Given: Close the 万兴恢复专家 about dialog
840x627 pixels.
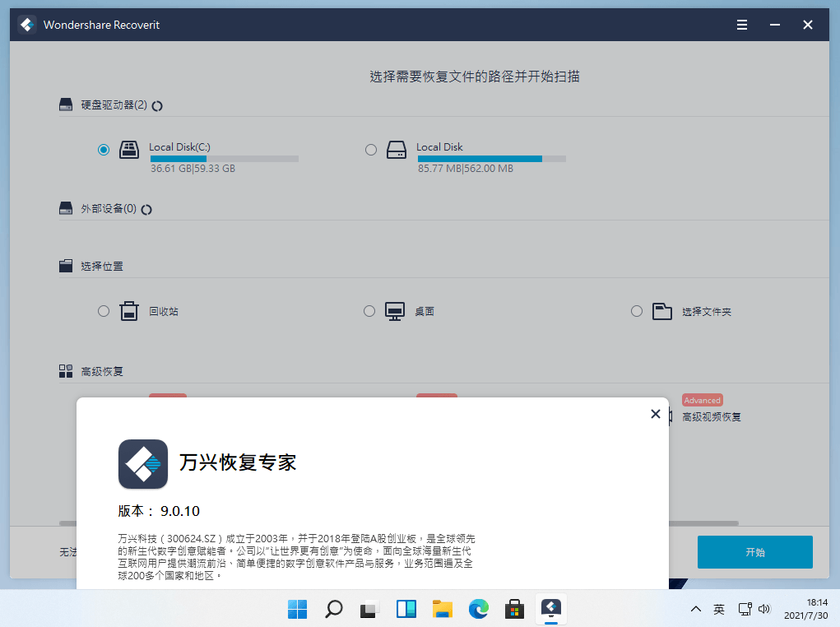Looking at the screenshot, I should 655,414.
